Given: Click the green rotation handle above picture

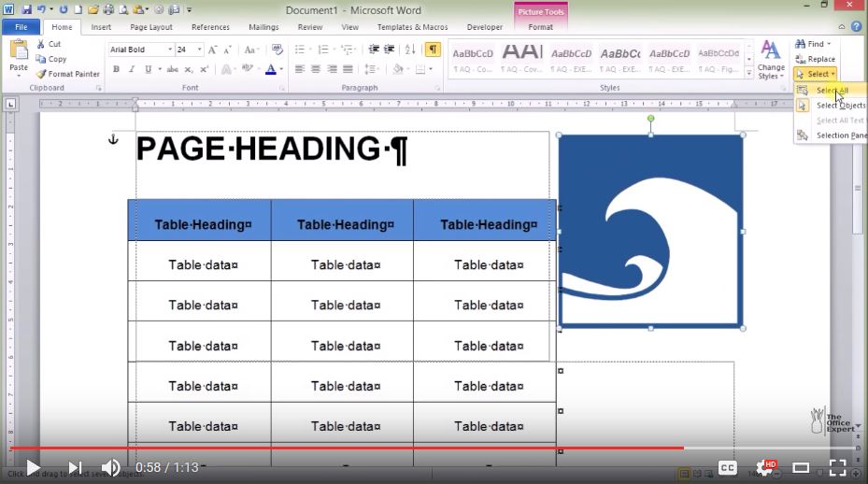Looking at the screenshot, I should [651, 119].
